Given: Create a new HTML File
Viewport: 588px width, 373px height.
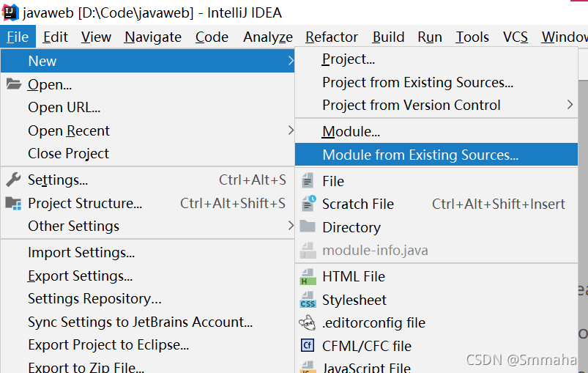Looking at the screenshot, I should 436,276.
